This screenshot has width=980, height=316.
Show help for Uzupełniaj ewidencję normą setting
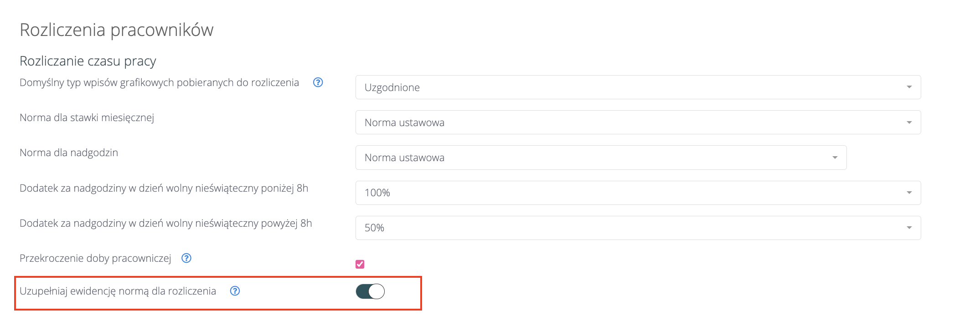(235, 291)
